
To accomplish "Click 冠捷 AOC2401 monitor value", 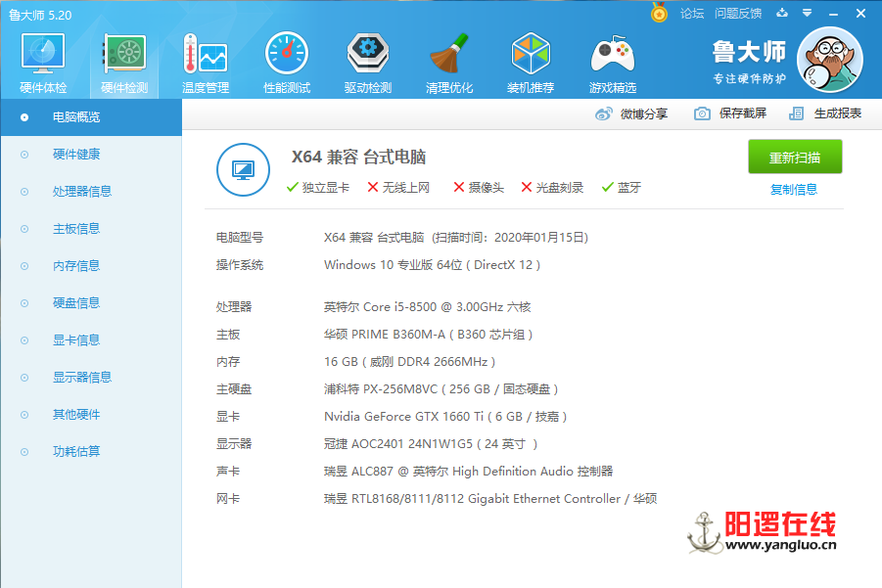I will pos(431,444).
